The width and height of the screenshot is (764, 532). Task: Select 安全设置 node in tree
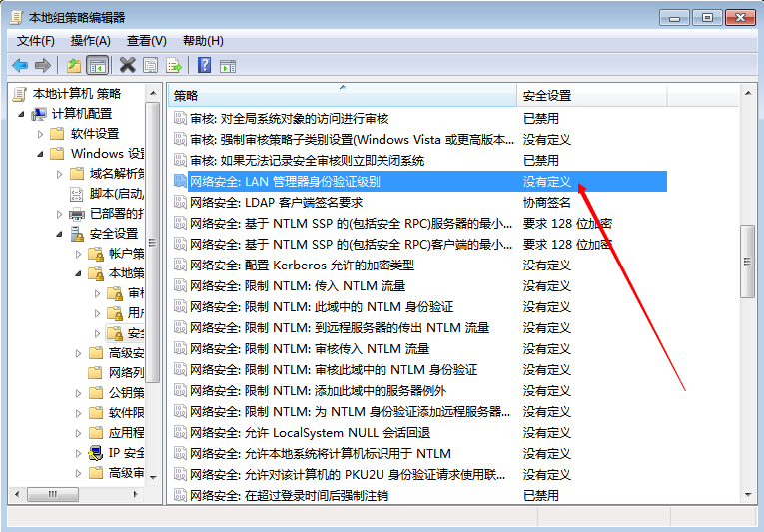tap(114, 234)
